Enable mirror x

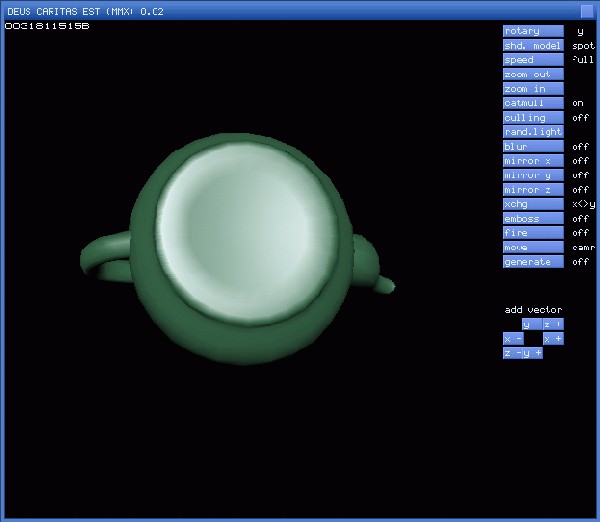coord(533,161)
